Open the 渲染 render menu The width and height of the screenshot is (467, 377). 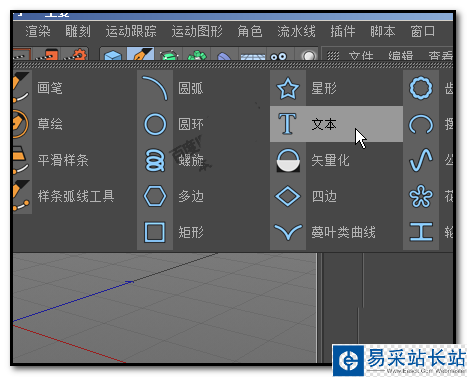38,31
